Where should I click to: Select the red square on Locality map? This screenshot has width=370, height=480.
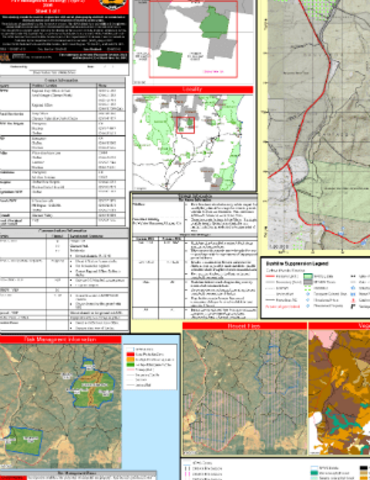point(185,125)
